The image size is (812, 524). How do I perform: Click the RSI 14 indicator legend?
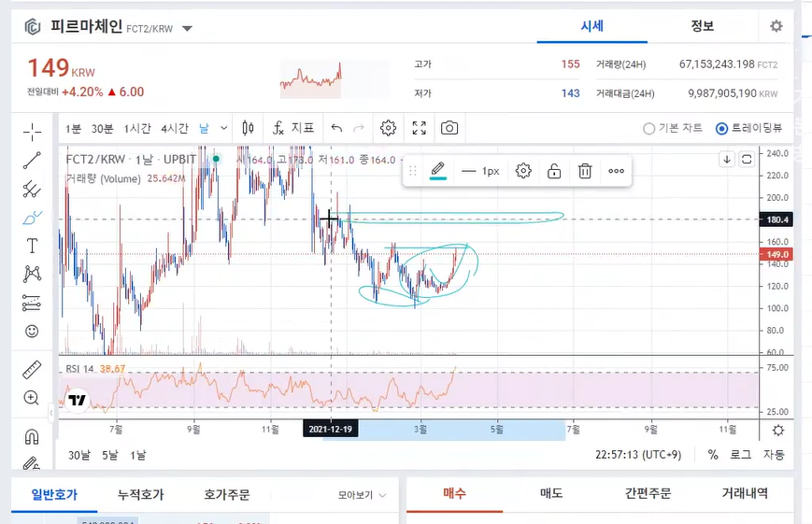pos(79,369)
